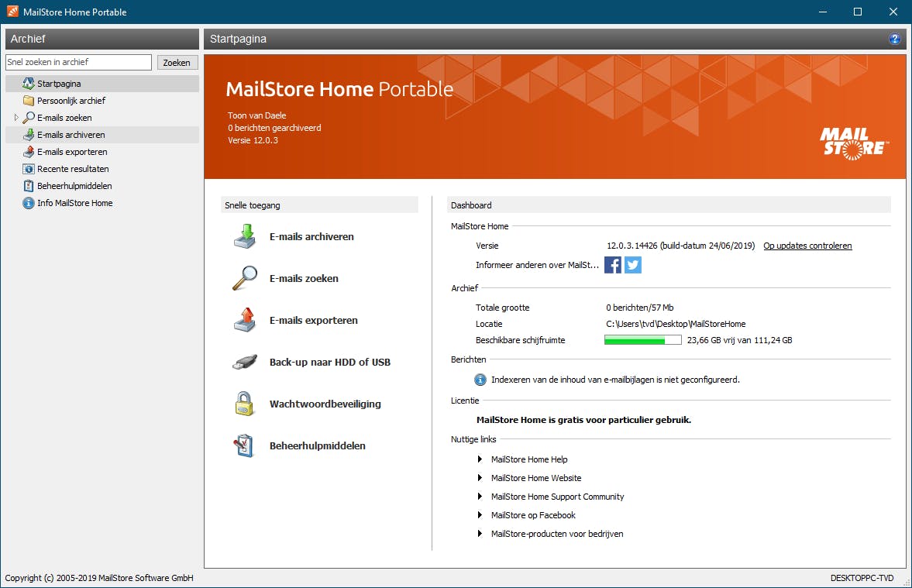Open MailStore-producten voor bedrijven link

click(557, 534)
